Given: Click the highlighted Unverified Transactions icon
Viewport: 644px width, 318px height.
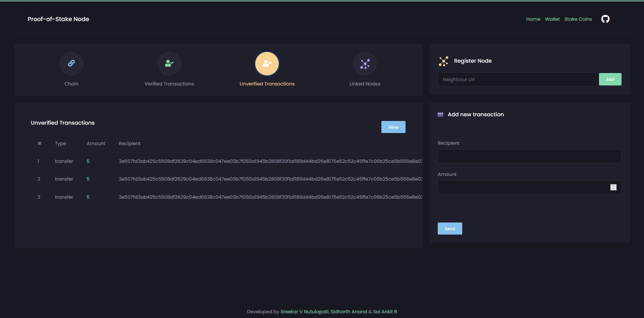Looking at the screenshot, I should coord(267,63).
